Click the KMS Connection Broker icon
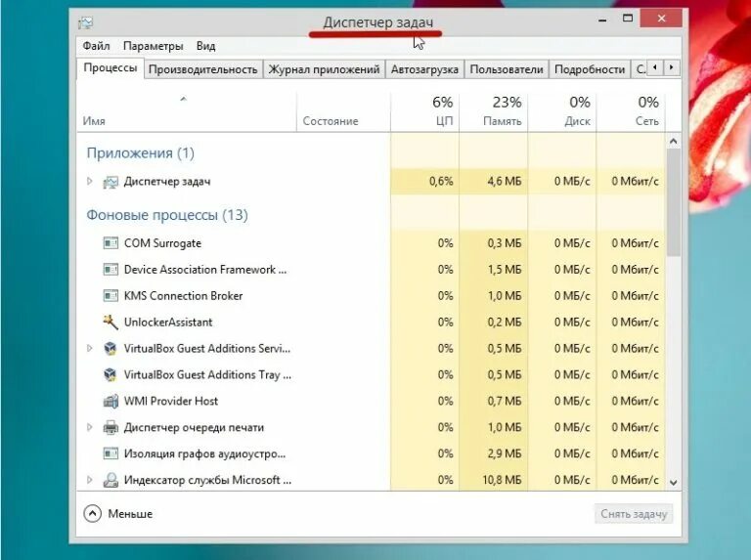The image size is (751, 560). pos(110,296)
